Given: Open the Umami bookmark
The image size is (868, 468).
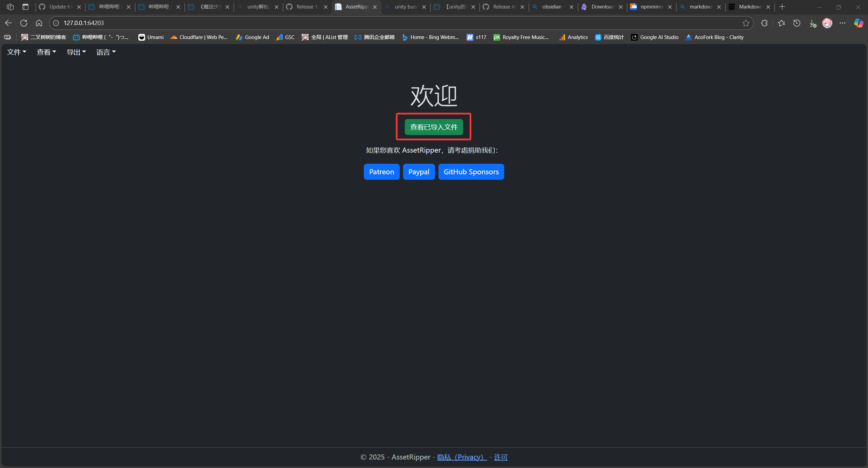Looking at the screenshot, I should tap(151, 37).
